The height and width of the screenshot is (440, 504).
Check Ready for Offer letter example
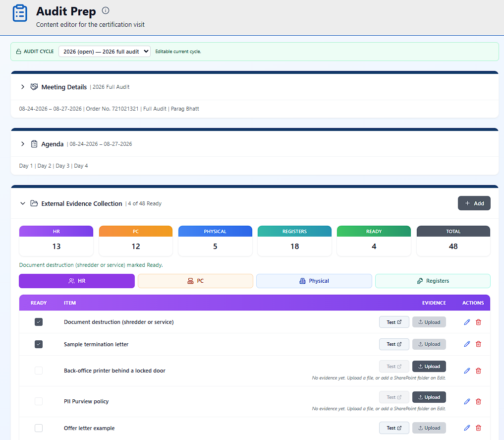coord(39,428)
